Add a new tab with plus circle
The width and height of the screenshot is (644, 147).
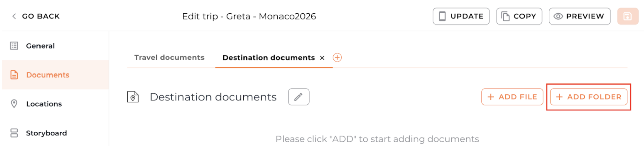click(337, 58)
